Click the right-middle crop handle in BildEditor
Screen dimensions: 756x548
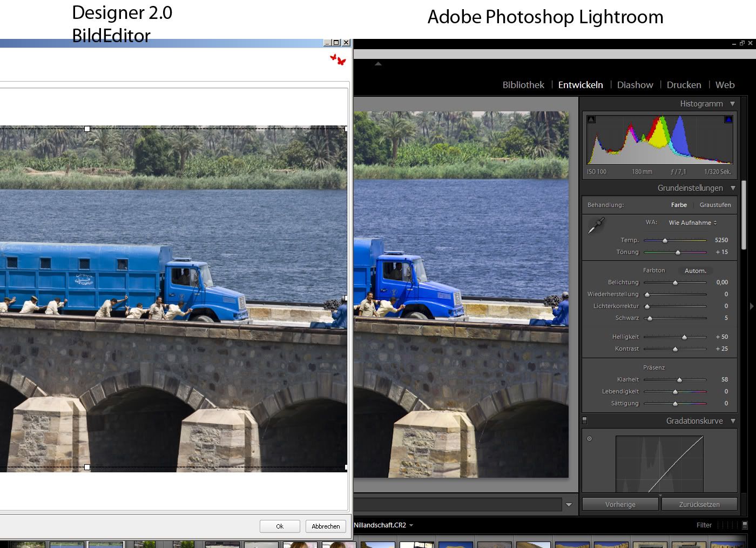pos(346,298)
